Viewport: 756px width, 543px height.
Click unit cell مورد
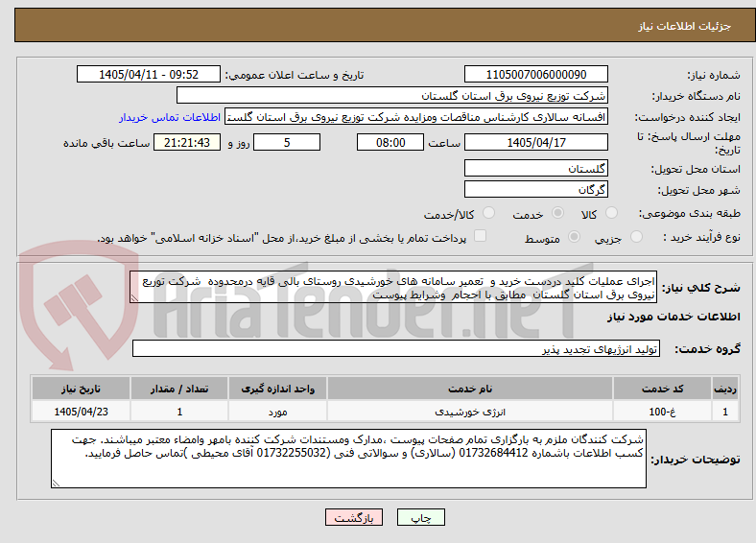point(277,412)
